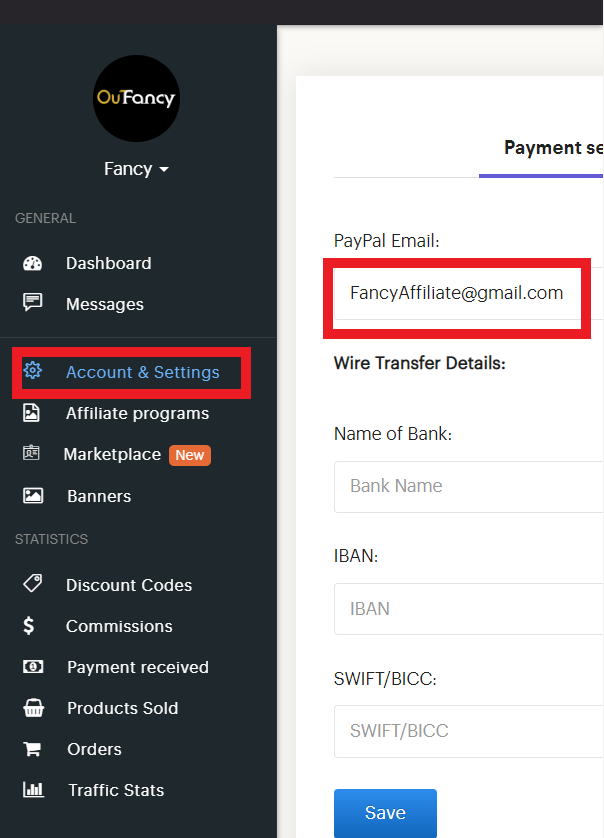This screenshot has height=838, width=604.
Task: Click the Traffic Stats bar chart icon
Action: (32, 790)
